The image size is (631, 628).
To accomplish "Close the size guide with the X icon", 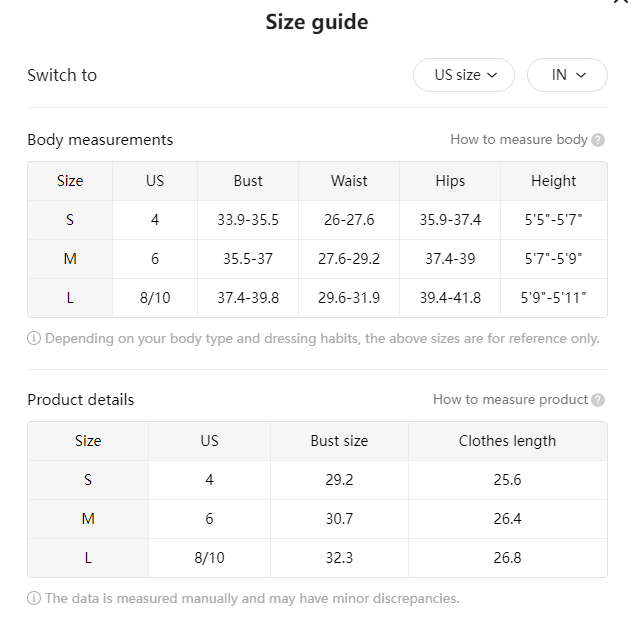I will point(622,1).
